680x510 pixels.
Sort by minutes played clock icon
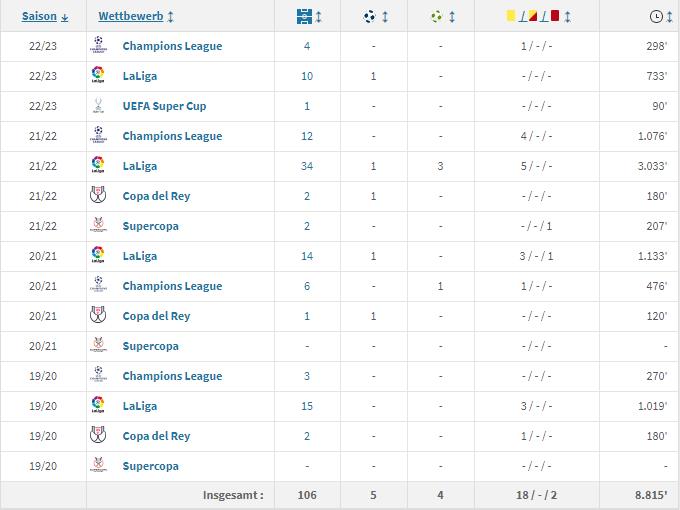[656, 17]
